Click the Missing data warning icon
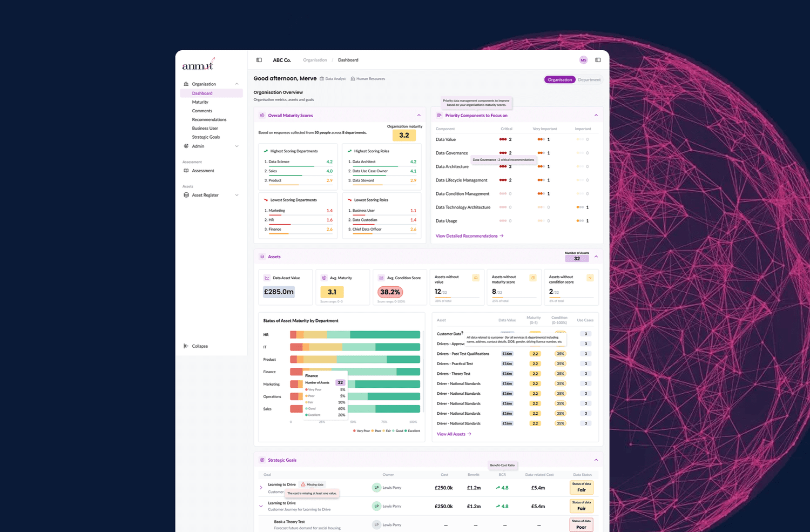 [303, 484]
